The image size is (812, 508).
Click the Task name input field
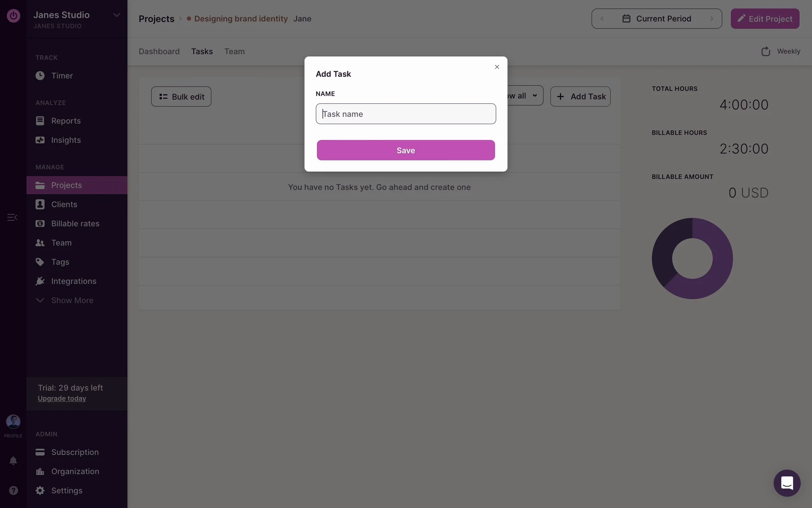[406, 114]
